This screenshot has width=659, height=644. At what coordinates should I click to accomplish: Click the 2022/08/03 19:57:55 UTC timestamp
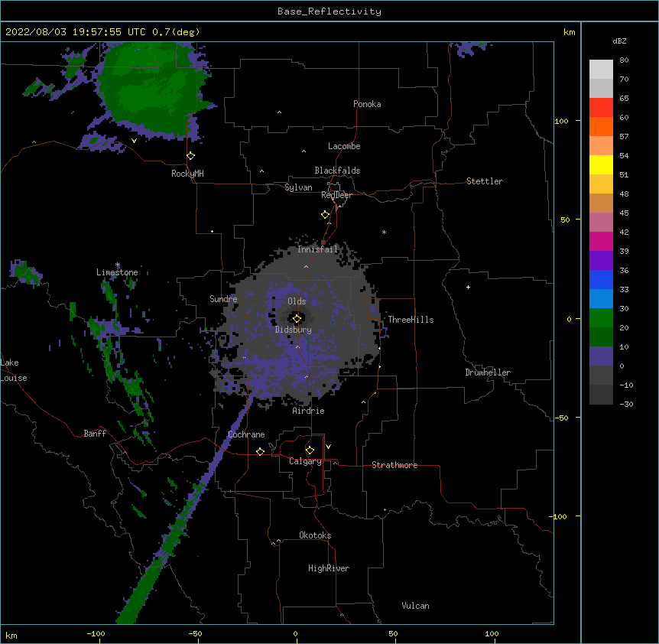[76, 32]
